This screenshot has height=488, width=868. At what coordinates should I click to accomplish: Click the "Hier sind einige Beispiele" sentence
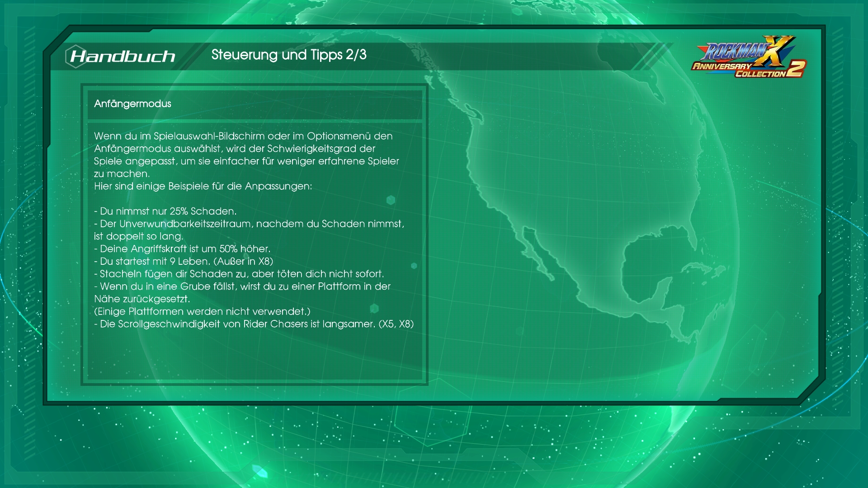click(203, 186)
